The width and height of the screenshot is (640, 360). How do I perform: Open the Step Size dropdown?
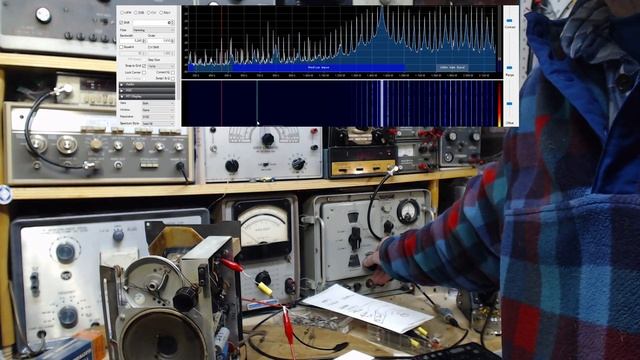tap(161, 66)
